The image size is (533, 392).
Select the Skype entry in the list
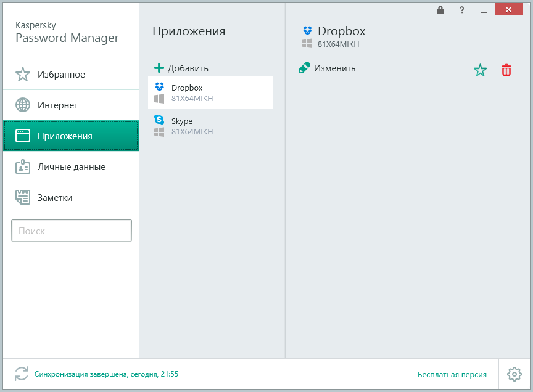210,126
